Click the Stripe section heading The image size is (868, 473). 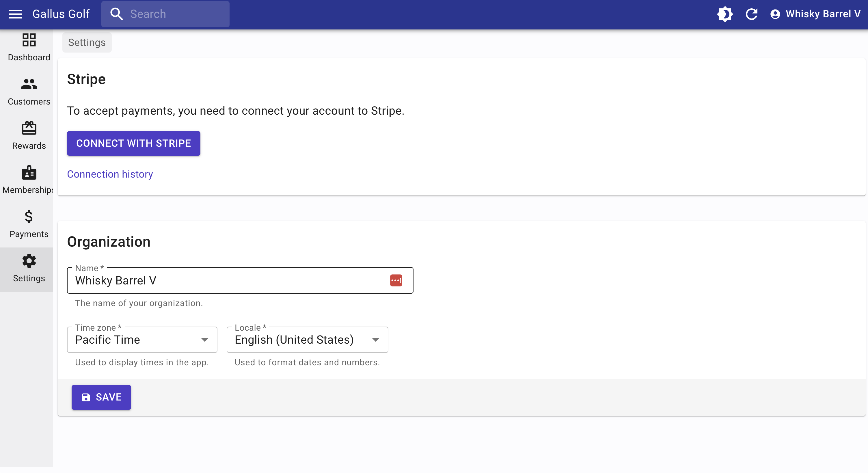[86, 79]
